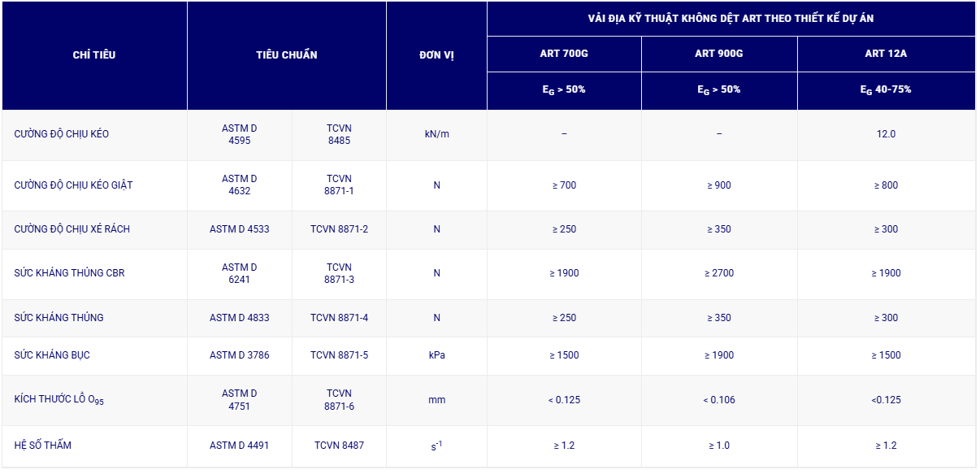The width and height of the screenshot is (980, 474).
Task: Click the top title VẢI ĐỊA KỸ THUẬT header
Action: (731, 19)
